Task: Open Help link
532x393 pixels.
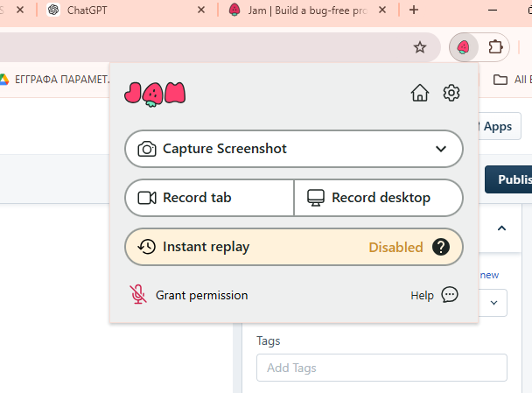Action: (x=422, y=295)
